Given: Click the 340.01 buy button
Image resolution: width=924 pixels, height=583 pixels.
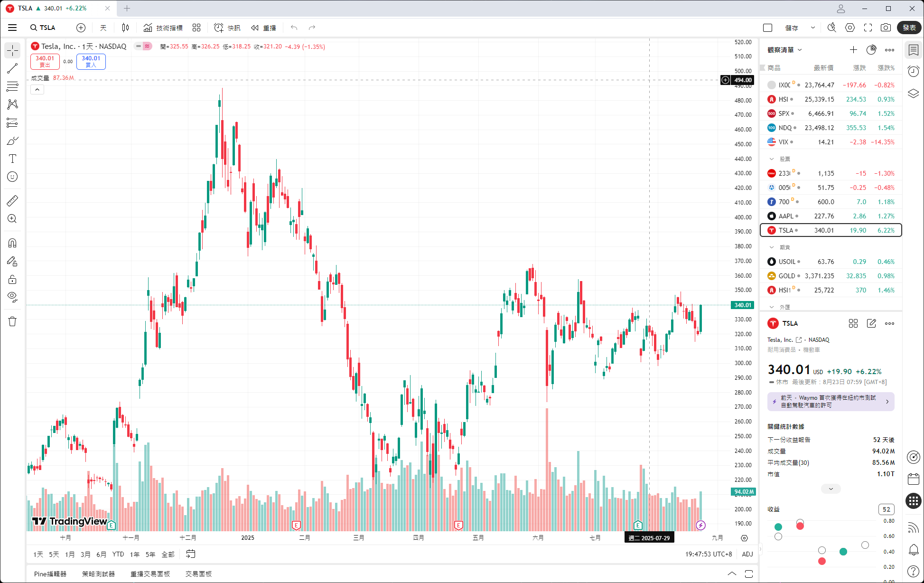Looking at the screenshot, I should coord(91,61).
